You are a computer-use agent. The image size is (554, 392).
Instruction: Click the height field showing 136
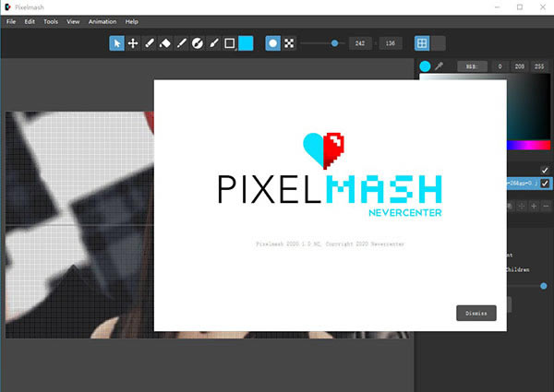pos(390,43)
